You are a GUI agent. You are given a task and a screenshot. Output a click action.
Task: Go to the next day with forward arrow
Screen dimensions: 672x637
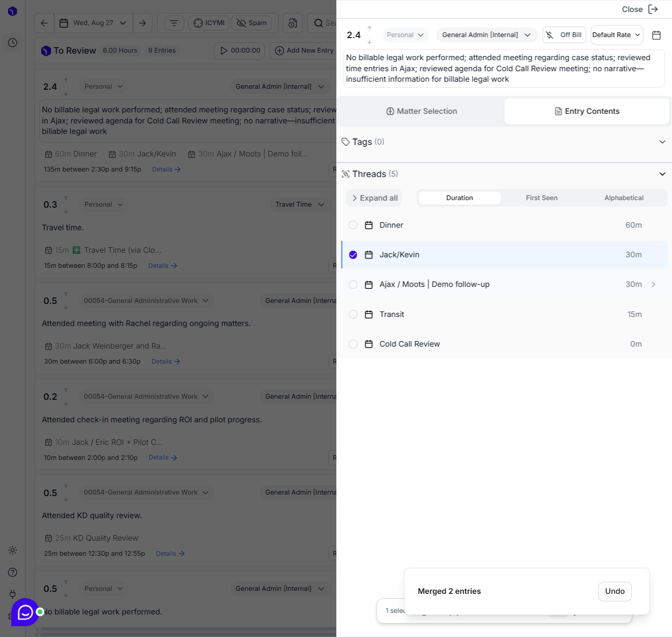pyautogui.click(x=143, y=23)
